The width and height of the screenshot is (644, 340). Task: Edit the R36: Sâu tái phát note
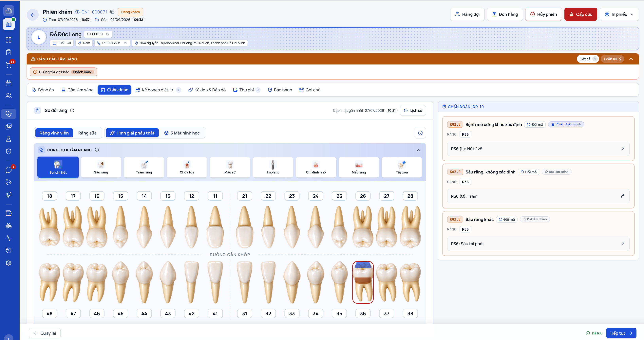(x=622, y=243)
